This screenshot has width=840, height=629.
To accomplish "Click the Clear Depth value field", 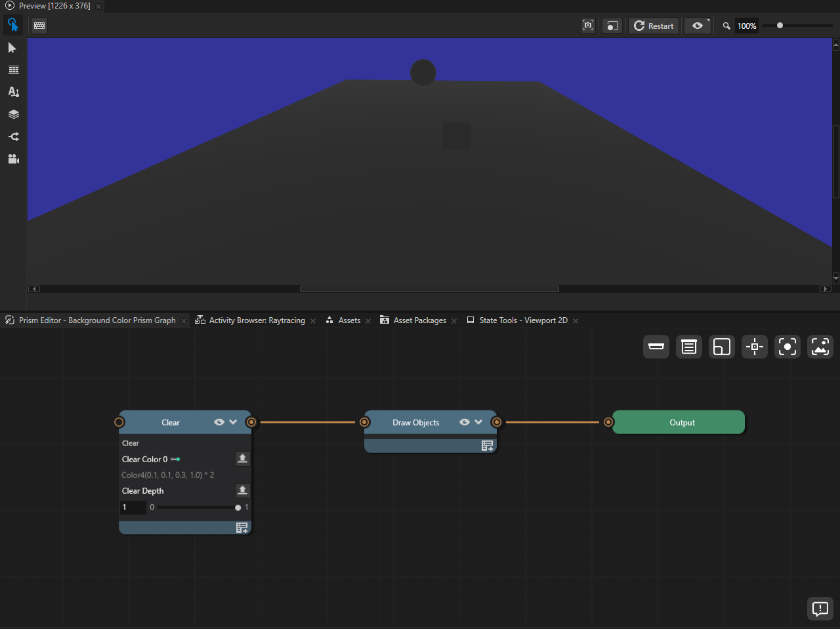I will 133,507.
